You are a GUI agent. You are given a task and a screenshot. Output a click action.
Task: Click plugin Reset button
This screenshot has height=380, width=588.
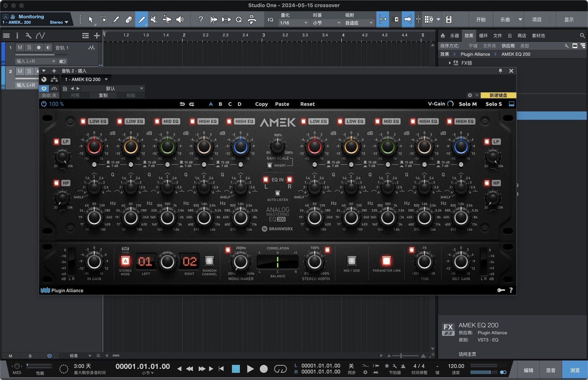pos(307,104)
